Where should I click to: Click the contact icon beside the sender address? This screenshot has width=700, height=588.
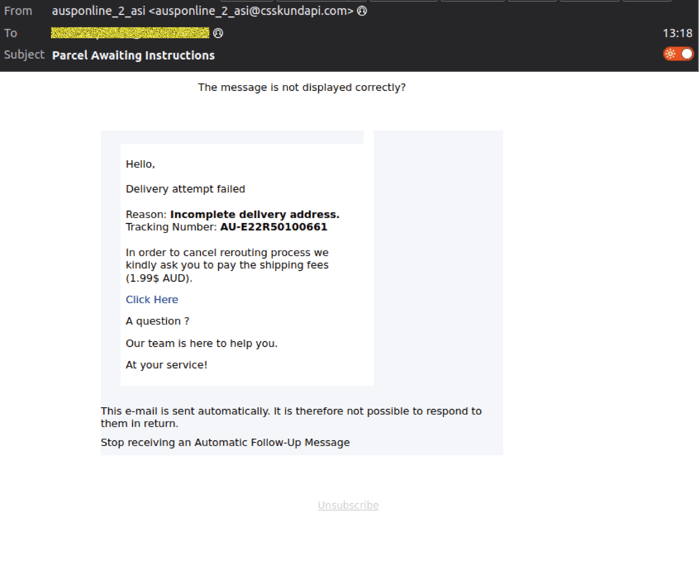362,11
